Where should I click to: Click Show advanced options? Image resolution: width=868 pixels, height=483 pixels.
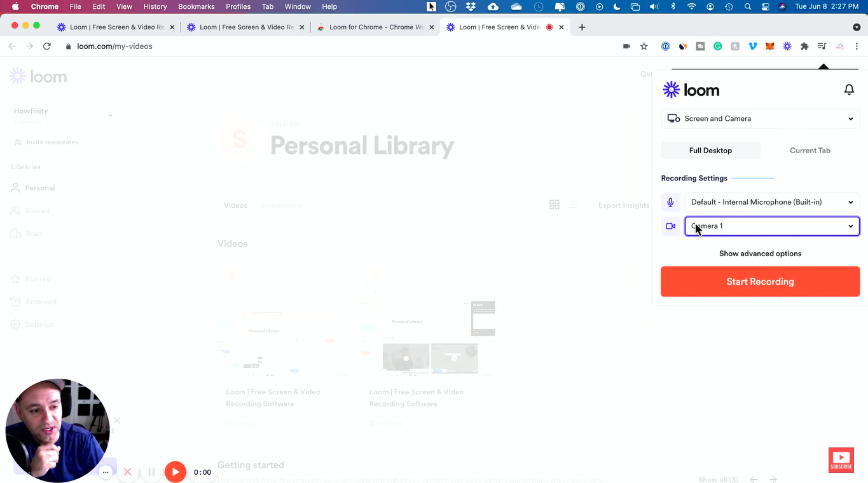click(x=760, y=253)
